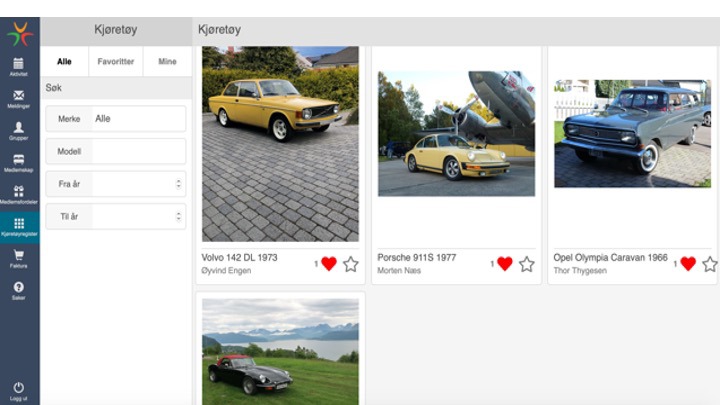Open Medlemsfordeler in sidebar

point(19,194)
